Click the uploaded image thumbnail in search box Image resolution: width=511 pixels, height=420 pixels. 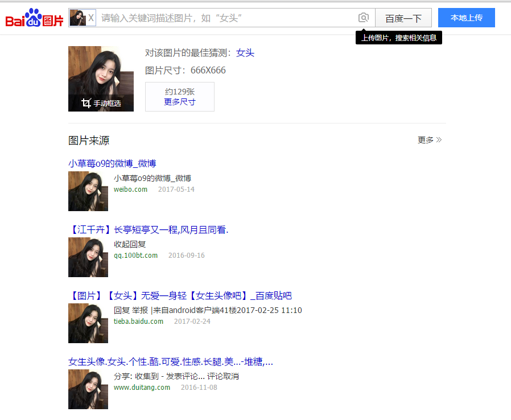click(x=77, y=18)
